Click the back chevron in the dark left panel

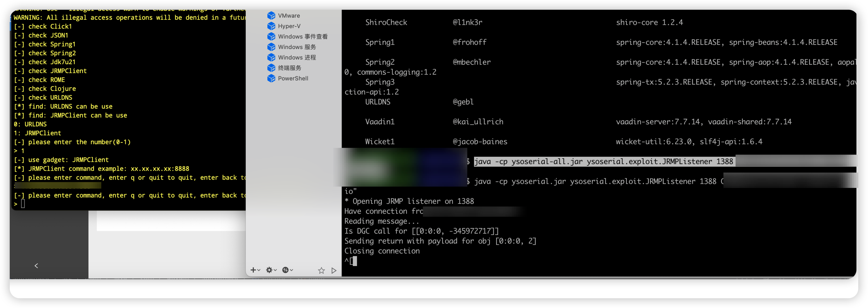[36, 266]
